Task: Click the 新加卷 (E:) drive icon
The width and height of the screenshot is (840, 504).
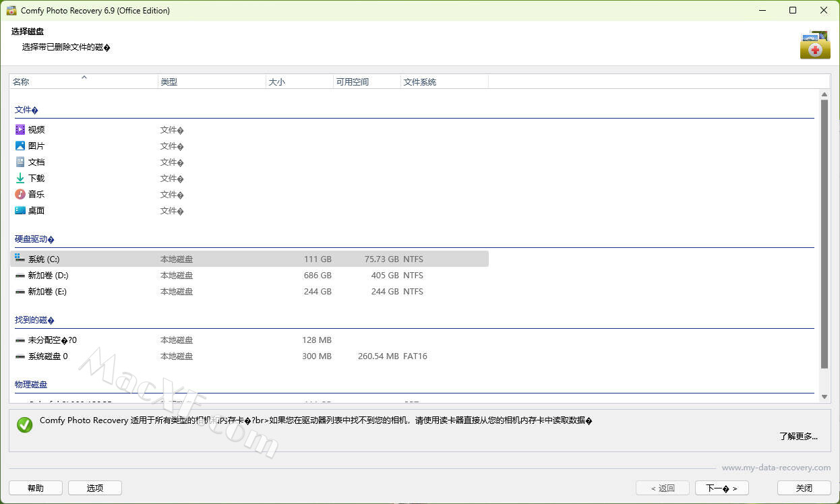Action: pos(20,291)
